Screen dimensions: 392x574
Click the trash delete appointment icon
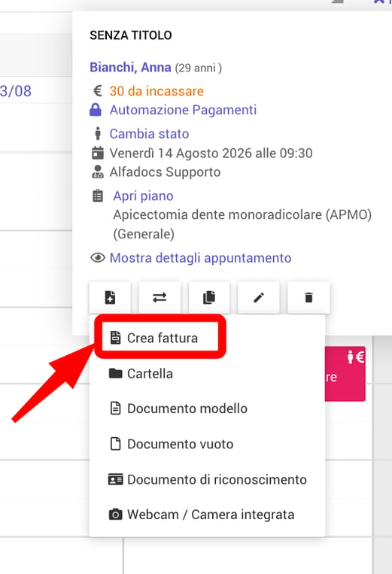pyautogui.click(x=309, y=298)
